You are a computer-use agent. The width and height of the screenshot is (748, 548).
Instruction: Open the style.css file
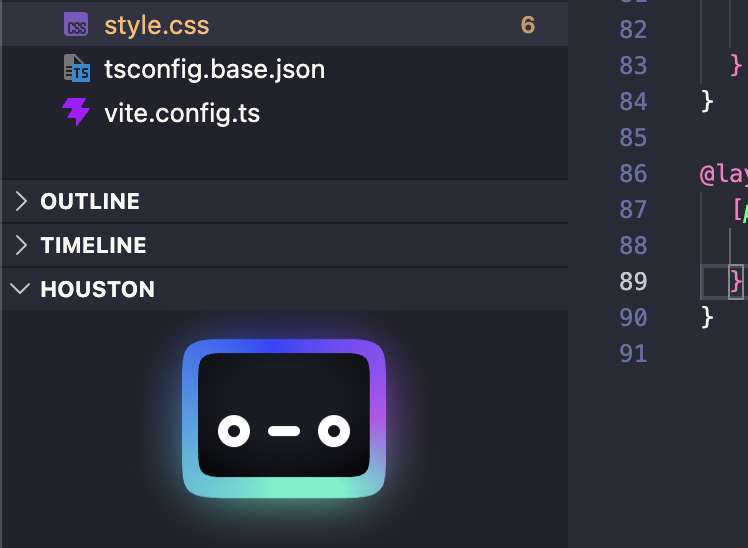click(284, 25)
